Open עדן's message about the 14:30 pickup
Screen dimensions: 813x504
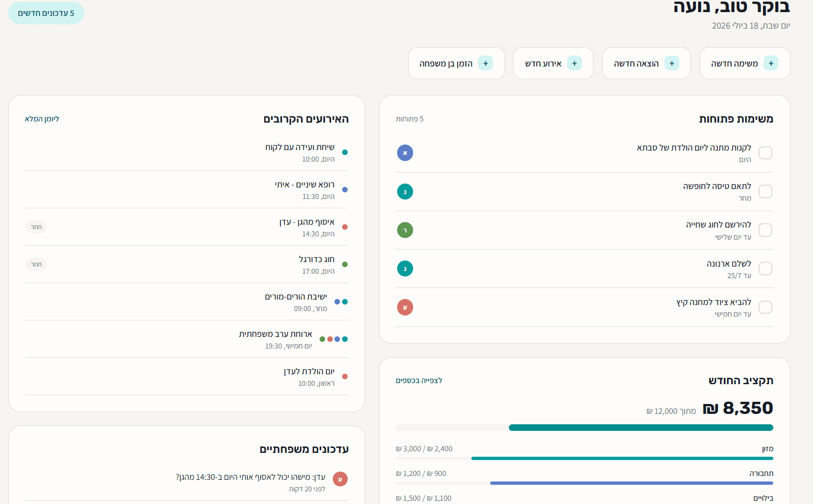click(251, 477)
